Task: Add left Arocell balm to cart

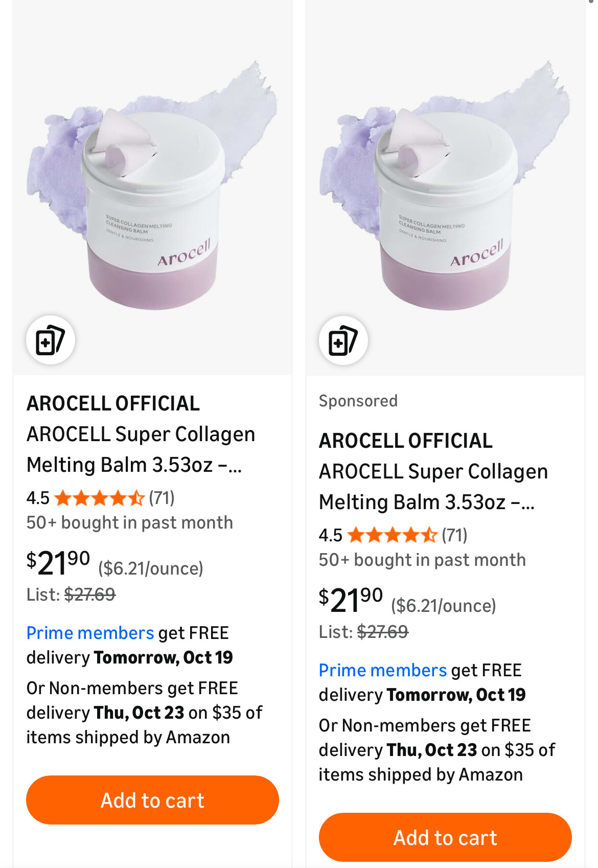Action: tap(152, 800)
